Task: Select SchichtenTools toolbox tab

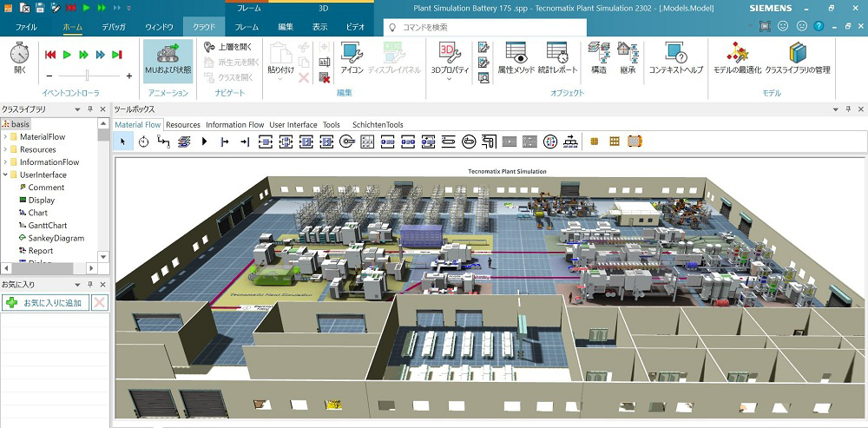Action: coord(378,124)
